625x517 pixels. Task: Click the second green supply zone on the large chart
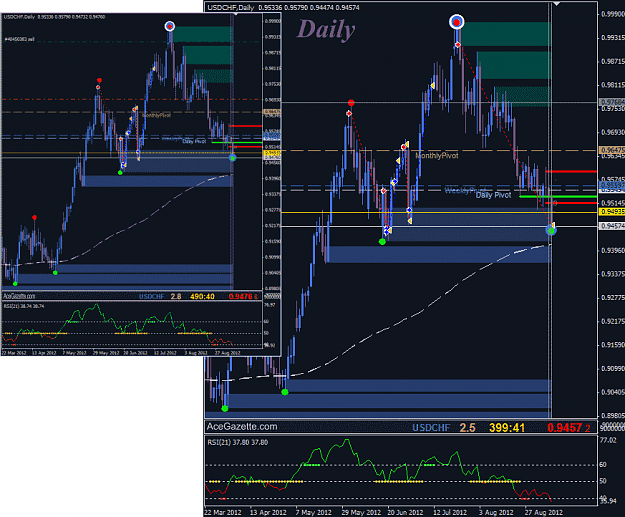coord(514,65)
